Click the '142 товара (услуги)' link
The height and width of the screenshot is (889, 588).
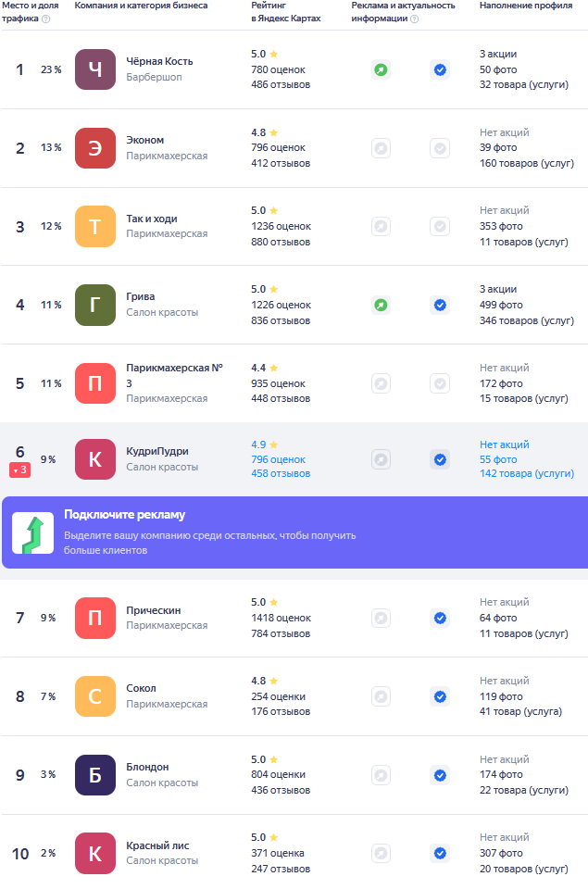click(x=526, y=473)
